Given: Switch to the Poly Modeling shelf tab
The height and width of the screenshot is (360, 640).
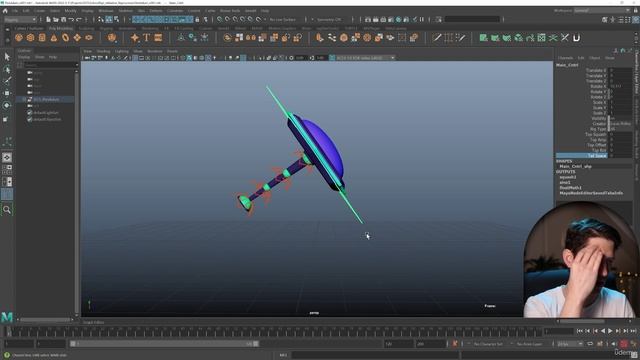Looking at the screenshot, I should (x=61, y=29).
